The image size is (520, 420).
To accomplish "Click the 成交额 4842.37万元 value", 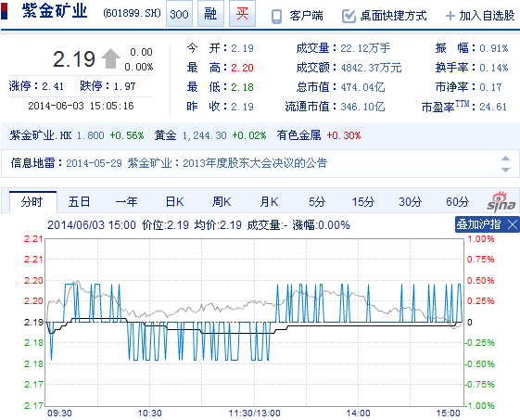I will (x=371, y=68).
